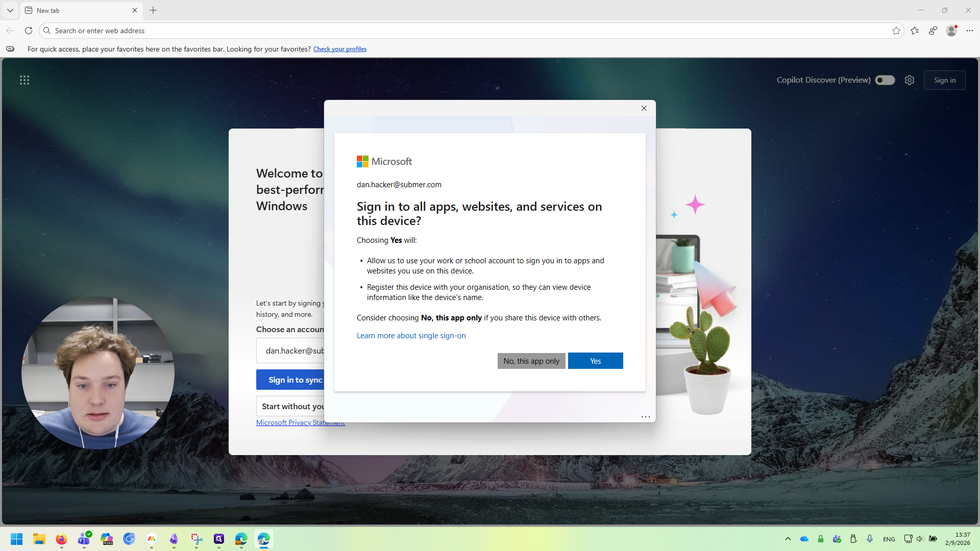Open Firefox from the taskbar
This screenshot has height=551, width=980.
[x=62, y=539]
